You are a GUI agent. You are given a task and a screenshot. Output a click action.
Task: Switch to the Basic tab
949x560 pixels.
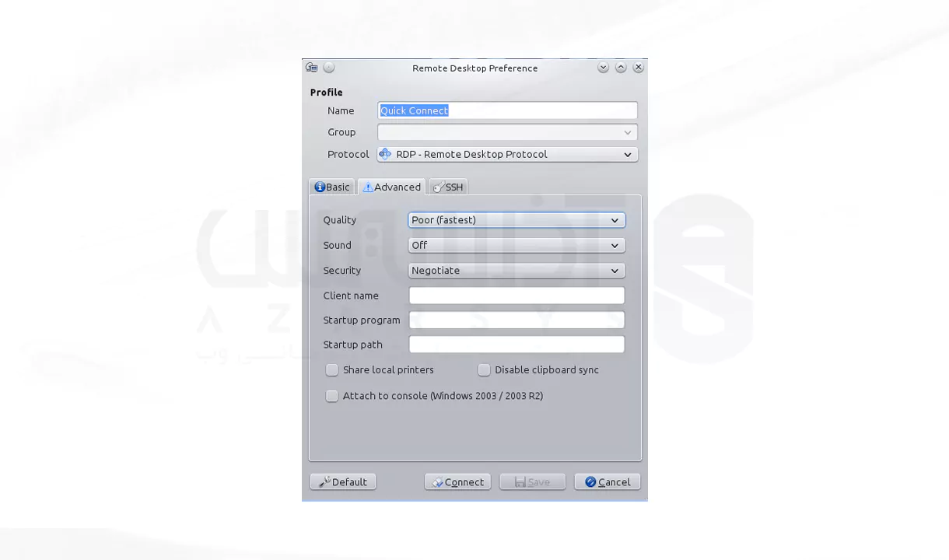pyautogui.click(x=332, y=187)
